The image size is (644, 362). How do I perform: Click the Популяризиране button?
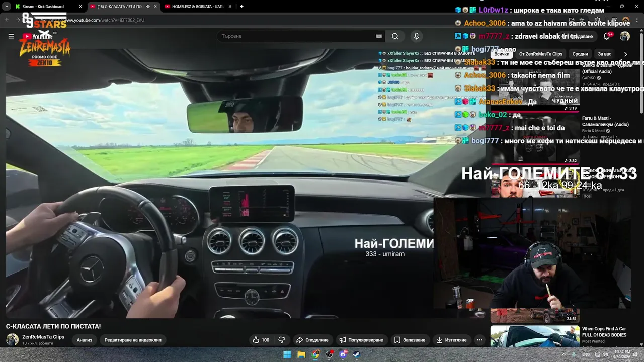361,340
